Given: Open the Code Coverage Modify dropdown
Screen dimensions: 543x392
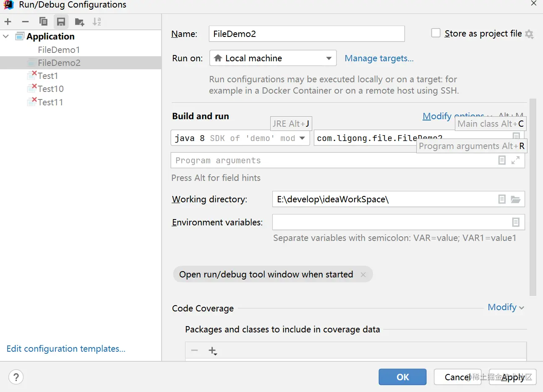Looking at the screenshot, I should pyautogui.click(x=506, y=307).
